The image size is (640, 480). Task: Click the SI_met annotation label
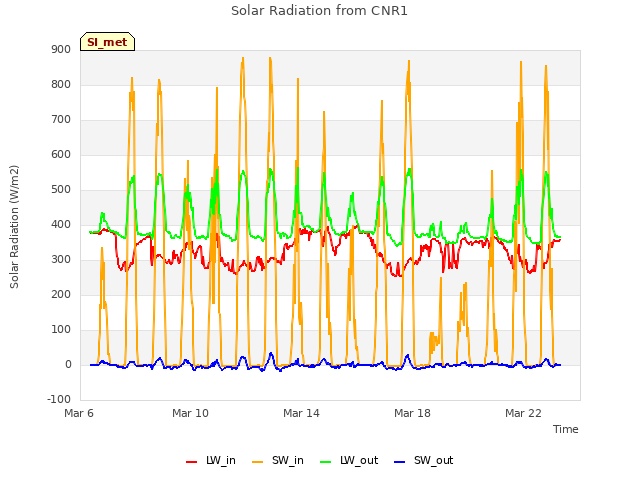pyautogui.click(x=107, y=42)
